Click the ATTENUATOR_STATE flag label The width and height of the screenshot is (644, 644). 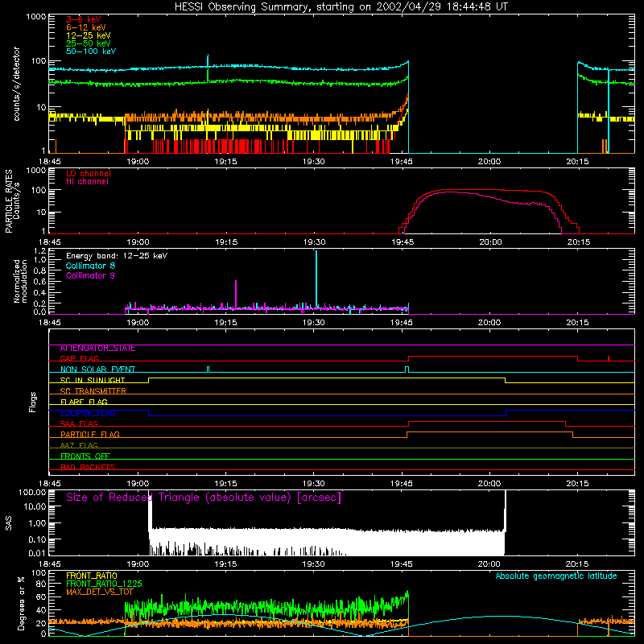tap(97, 349)
